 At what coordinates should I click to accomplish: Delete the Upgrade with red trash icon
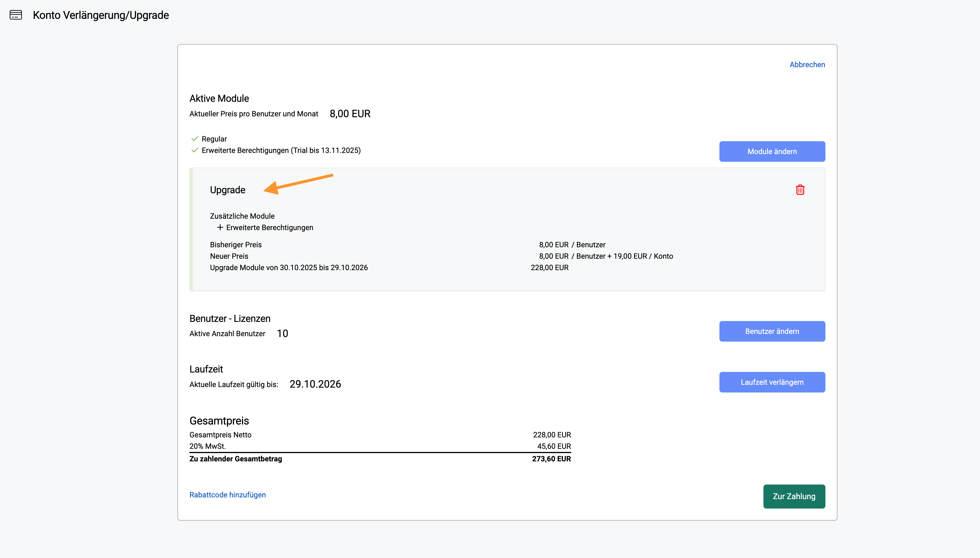pos(800,190)
